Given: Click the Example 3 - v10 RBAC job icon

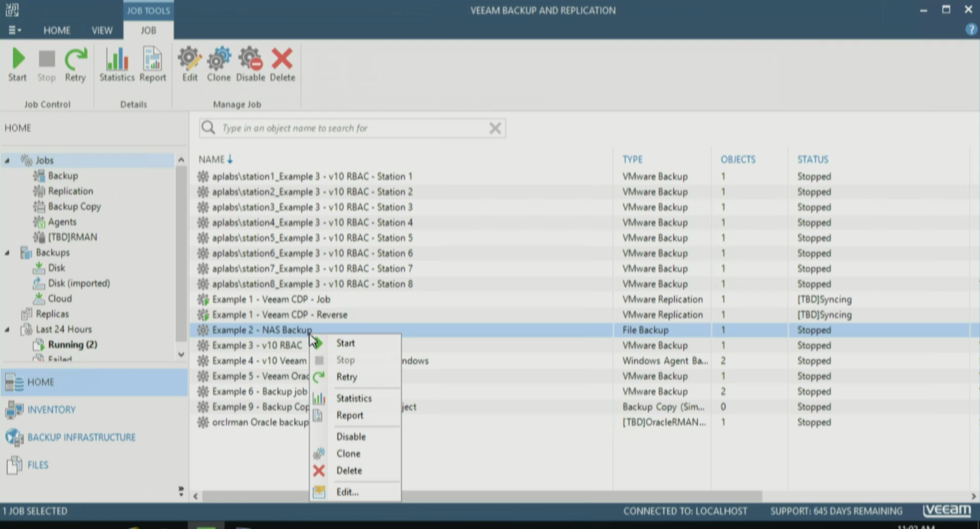Looking at the screenshot, I should (x=203, y=346).
